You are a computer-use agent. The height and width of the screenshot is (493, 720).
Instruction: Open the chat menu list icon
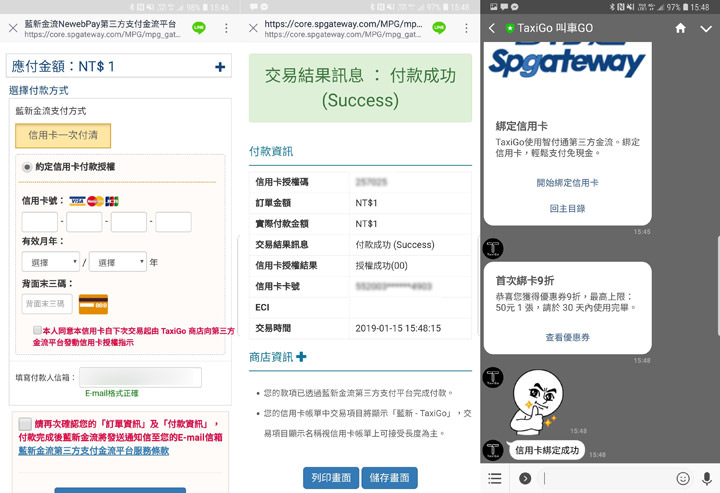pyautogui.click(x=495, y=478)
